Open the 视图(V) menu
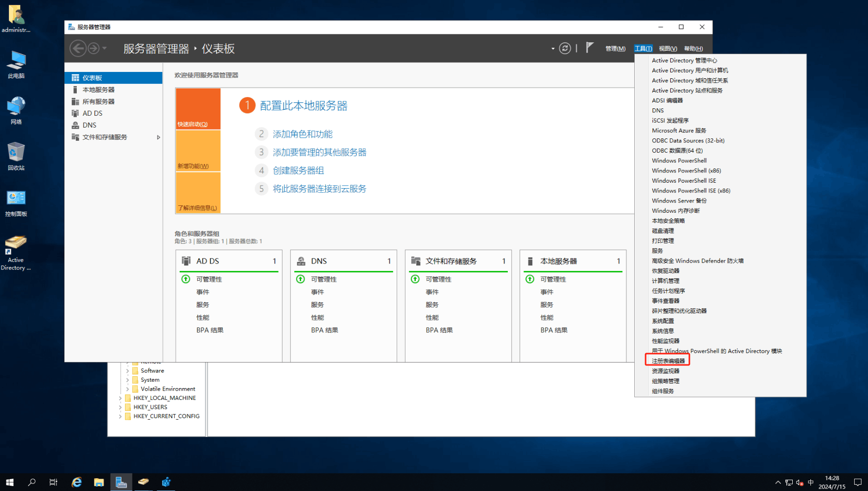868x491 pixels. [x=667, y=48]
